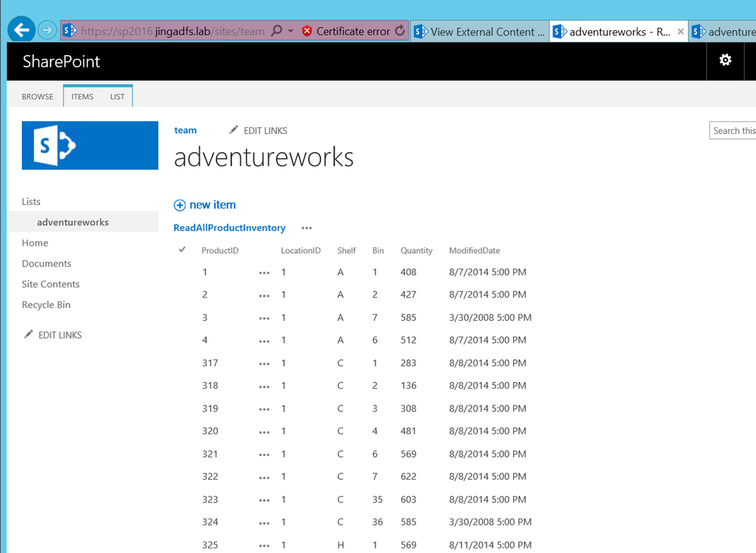The image size is (756, 553).
Task: Click the search magnifier in address bar
Action: click(x=276, y=31)
